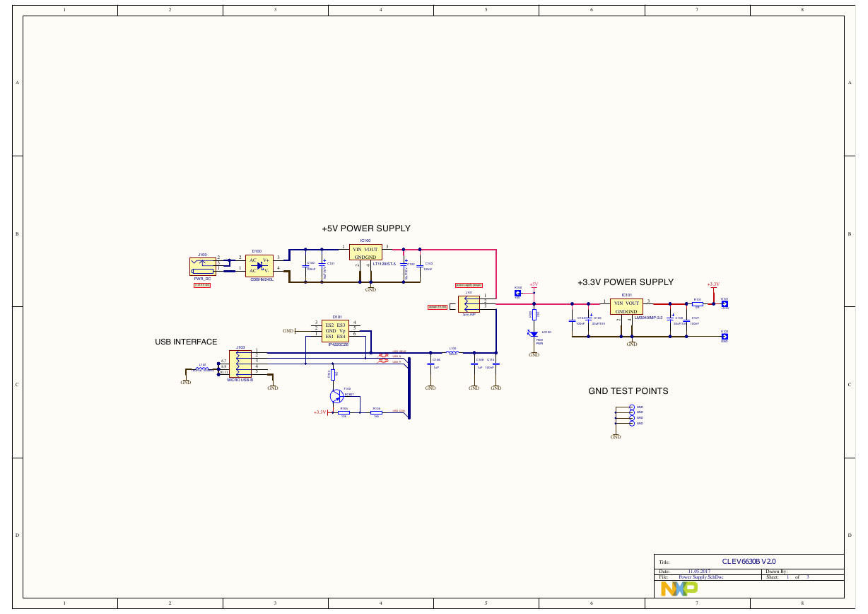The image size is (868, 614).
Task: Click the C104 capacitor symbol
Action: [572, 320]
